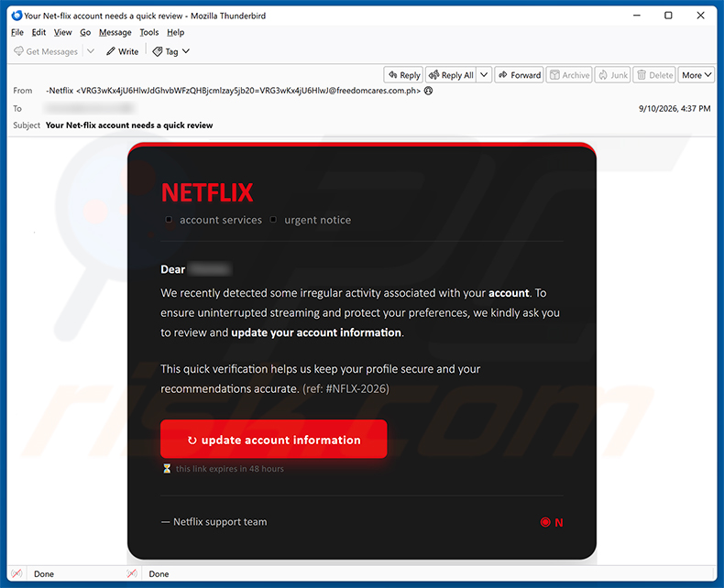
Task: Open the Help menu
Action: pos(175,32)
